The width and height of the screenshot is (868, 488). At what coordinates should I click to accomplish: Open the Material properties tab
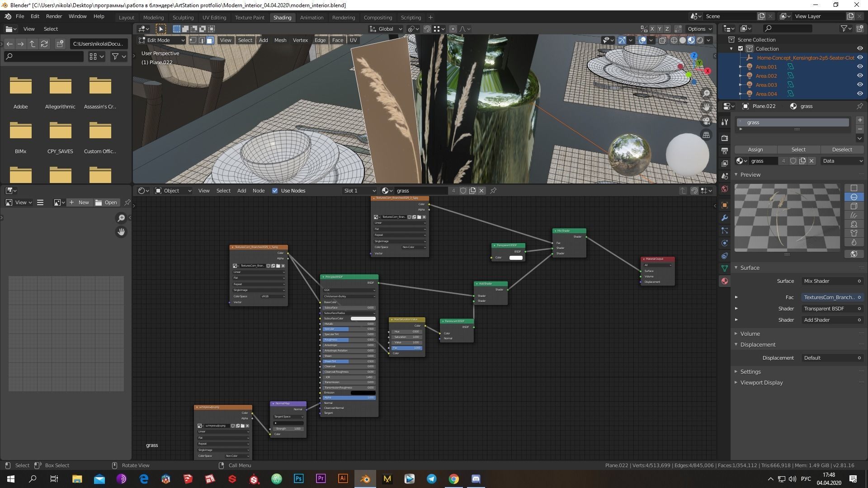coord(725,281)
